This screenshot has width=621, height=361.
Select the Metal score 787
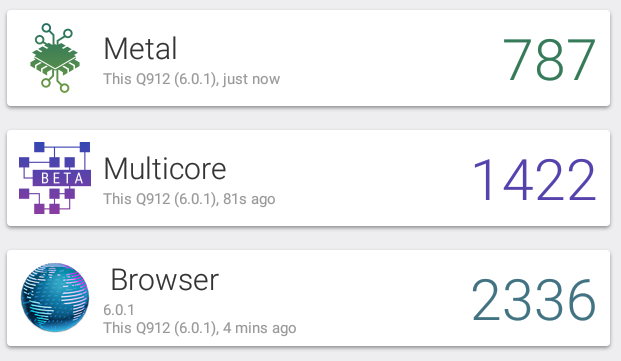[549, 59]
